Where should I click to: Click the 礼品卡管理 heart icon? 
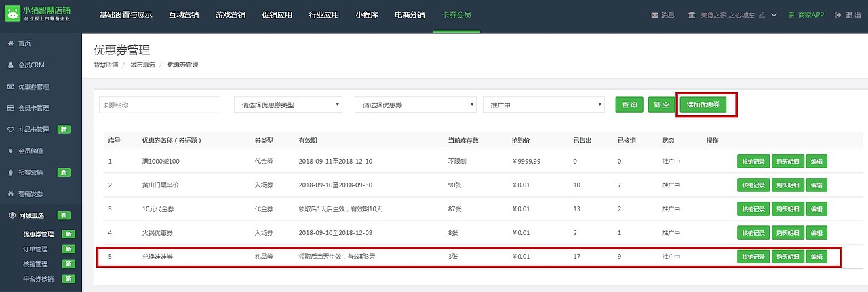click(11, 130)
